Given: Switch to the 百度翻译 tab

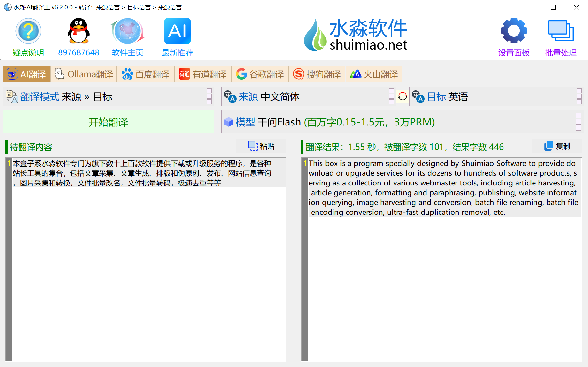Looking at the screenshot, I should tap(146, 74).
